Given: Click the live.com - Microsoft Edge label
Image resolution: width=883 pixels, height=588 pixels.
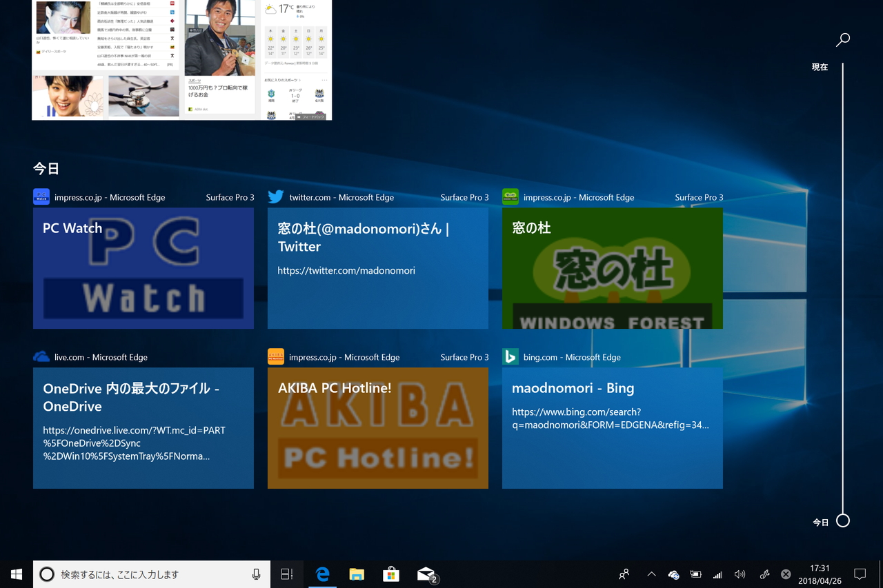Looking at the screenshot, I should (x=101, y=357).
